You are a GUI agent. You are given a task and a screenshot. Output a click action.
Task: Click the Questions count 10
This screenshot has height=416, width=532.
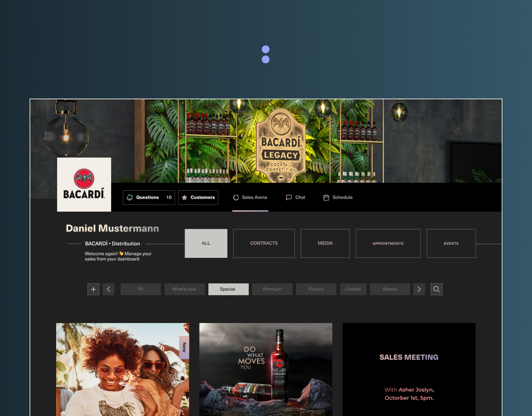(x=169, y=198)
